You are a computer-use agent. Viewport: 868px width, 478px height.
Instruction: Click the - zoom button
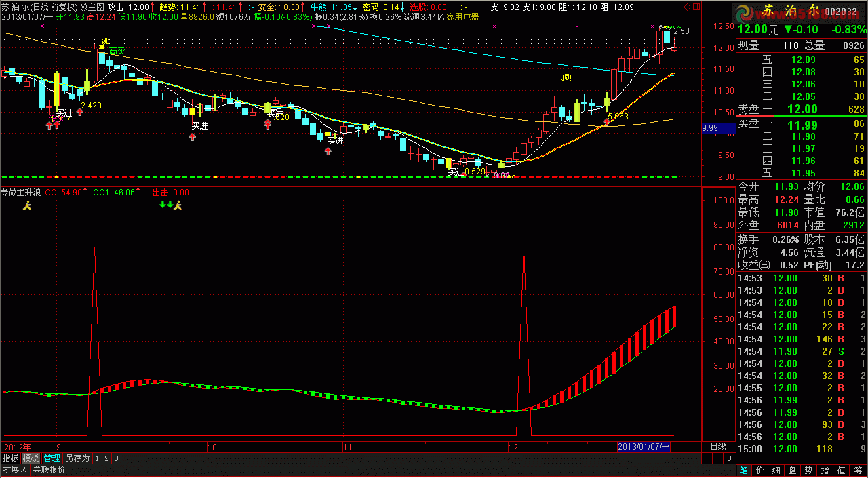(x=717, y=458)
